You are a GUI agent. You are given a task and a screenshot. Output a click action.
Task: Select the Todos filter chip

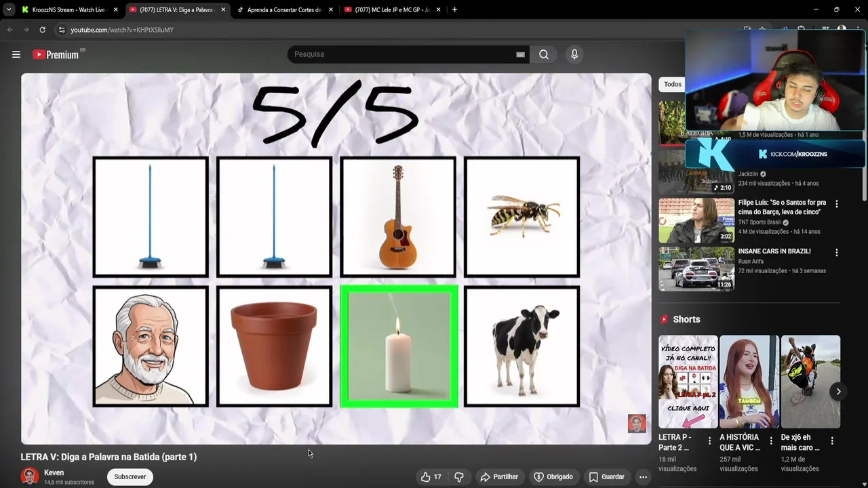coord(672,84)
